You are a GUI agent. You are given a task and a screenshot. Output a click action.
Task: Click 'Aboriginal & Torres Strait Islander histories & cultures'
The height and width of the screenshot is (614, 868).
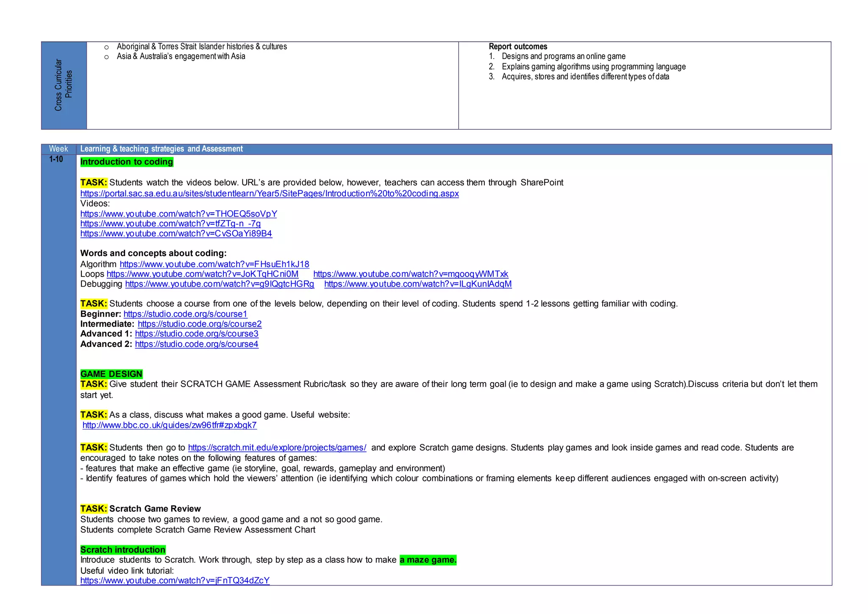pyautogui.click(x=202, y=47)
